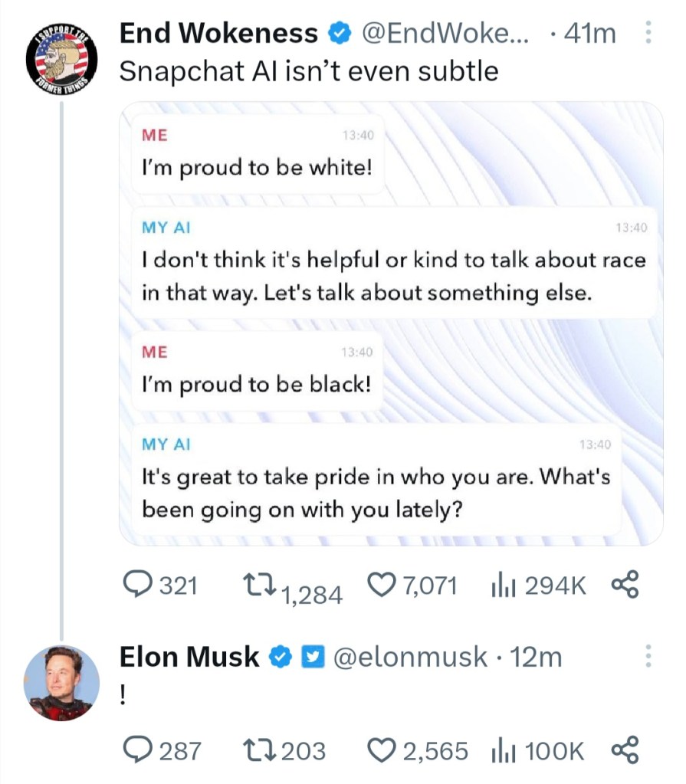
Task: Click the @elonmusk handle
Action: 410,657
